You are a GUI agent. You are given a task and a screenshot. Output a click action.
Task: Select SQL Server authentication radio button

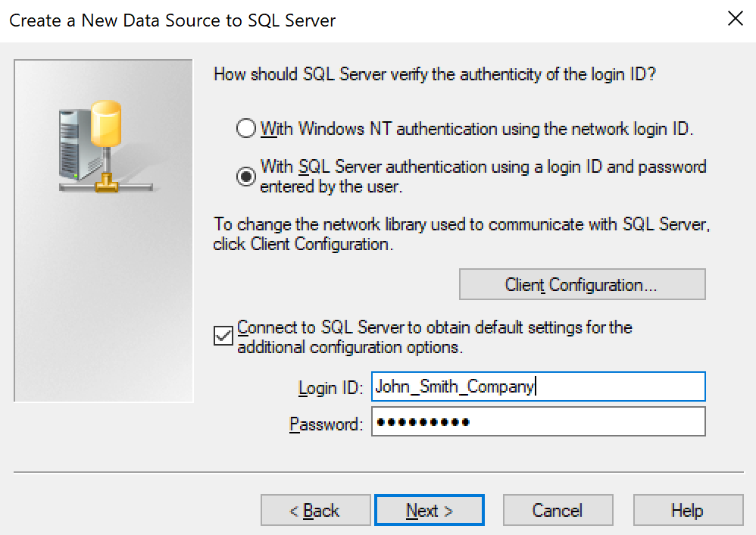(x=246, y=177)
